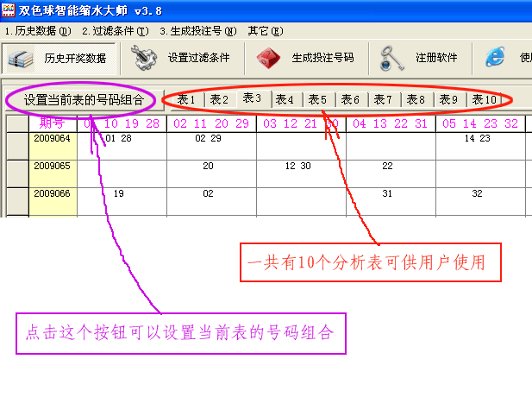Click the 期号 column header
The height and width of the screenshot is (397, 532).
coord(53,123)
